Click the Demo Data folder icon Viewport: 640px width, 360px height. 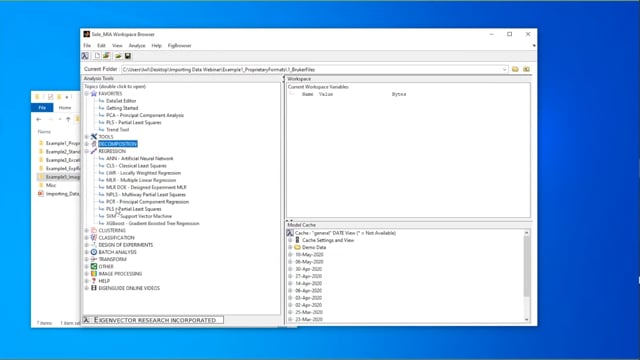click(x=298, y=247)
